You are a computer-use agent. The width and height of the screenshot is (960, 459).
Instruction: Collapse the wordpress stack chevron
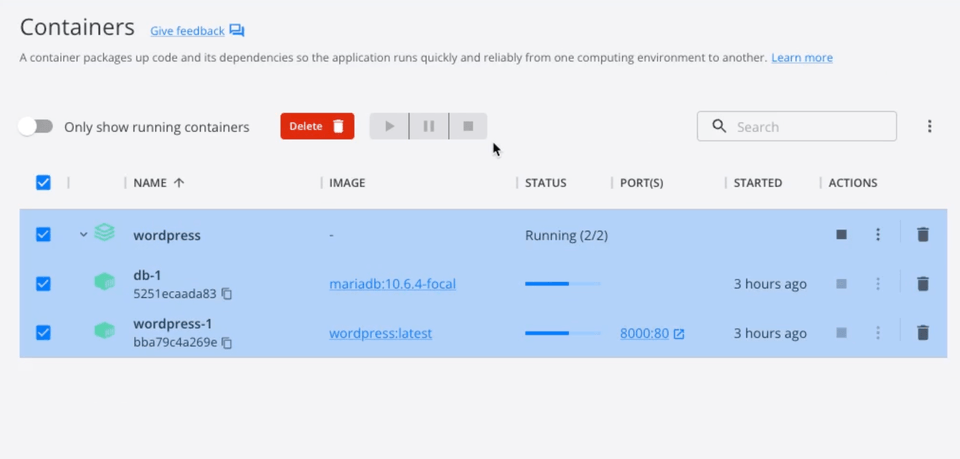[x=84, y=234]
